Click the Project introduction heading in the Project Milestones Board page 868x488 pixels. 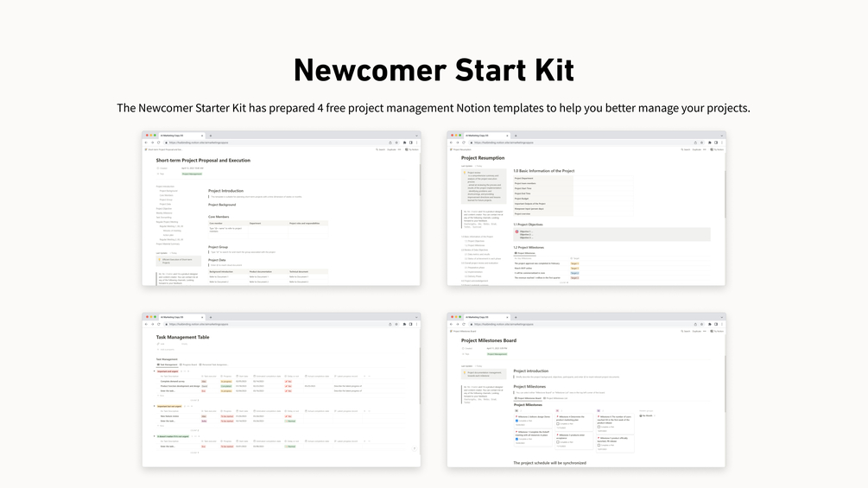(x=531, y=371)
